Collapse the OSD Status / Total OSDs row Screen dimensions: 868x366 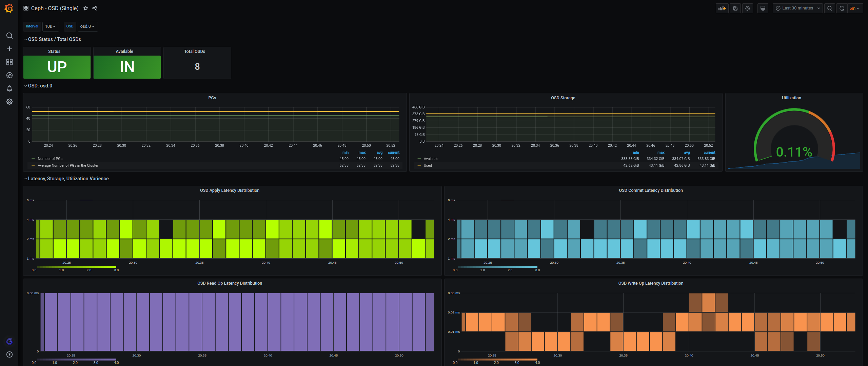pyautogui.click(x=54, y=39)
